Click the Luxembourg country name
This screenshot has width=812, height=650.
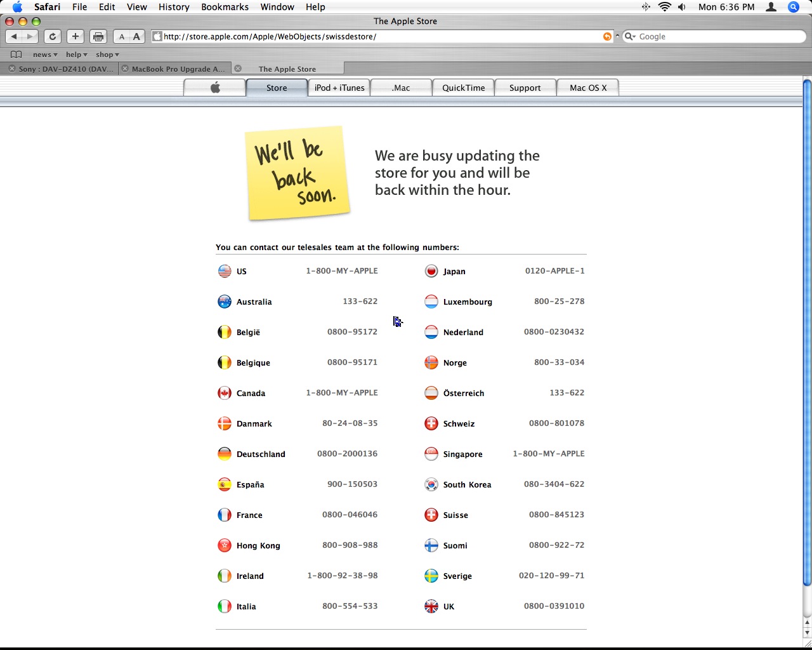[468, 302]
